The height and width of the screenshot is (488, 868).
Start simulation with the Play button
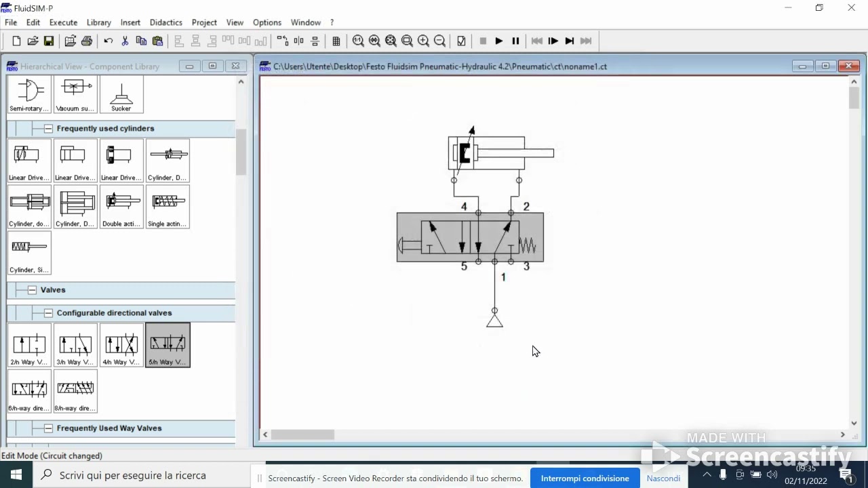click(x=499, y=41)
